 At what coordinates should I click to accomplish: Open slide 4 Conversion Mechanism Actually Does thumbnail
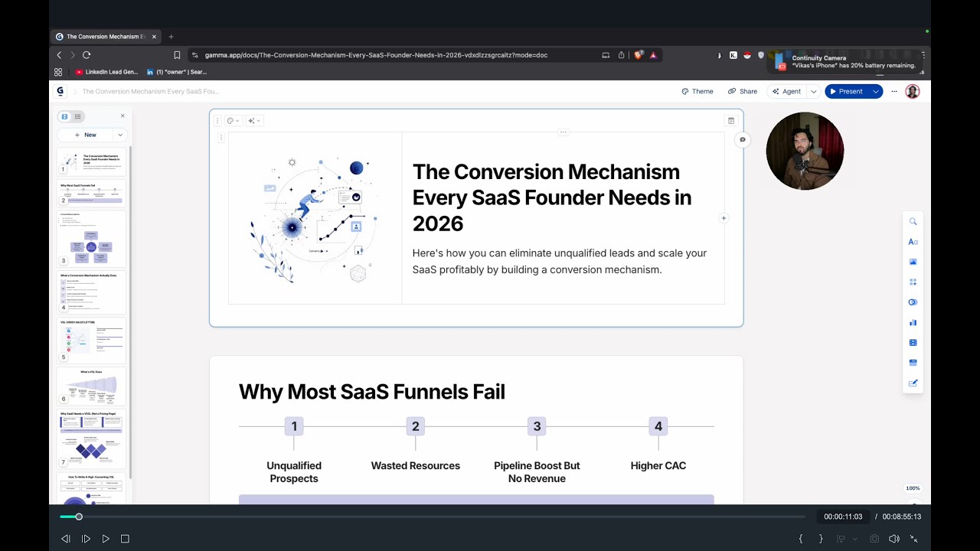point(91,292)
